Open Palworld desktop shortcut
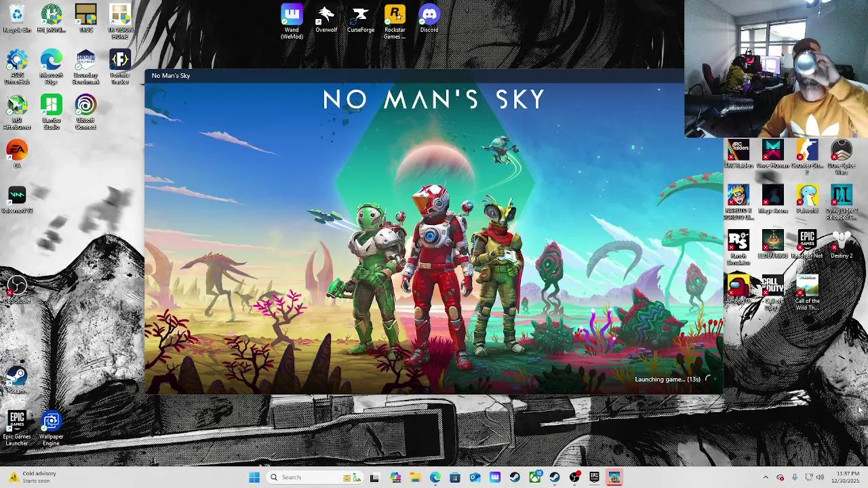 [807, 200]
